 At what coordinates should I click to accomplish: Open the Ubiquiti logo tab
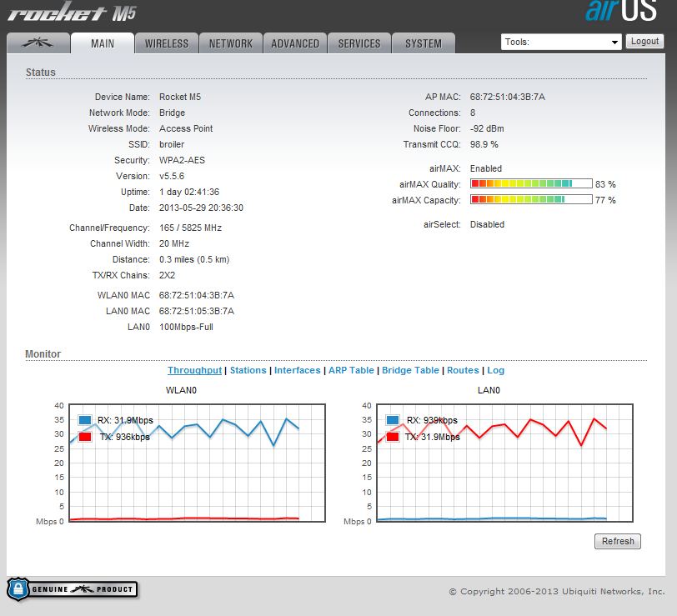pos(38,43)
